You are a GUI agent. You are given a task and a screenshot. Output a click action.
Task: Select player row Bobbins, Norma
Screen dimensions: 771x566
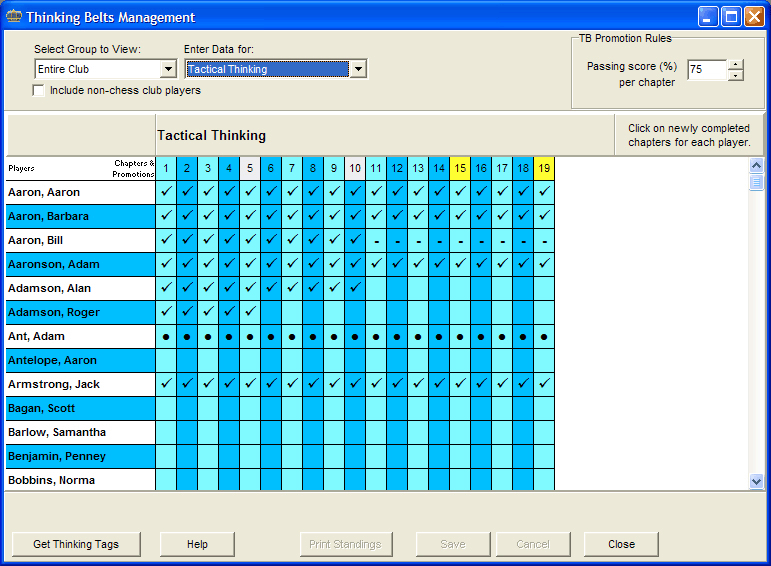[x=81, y=479]
